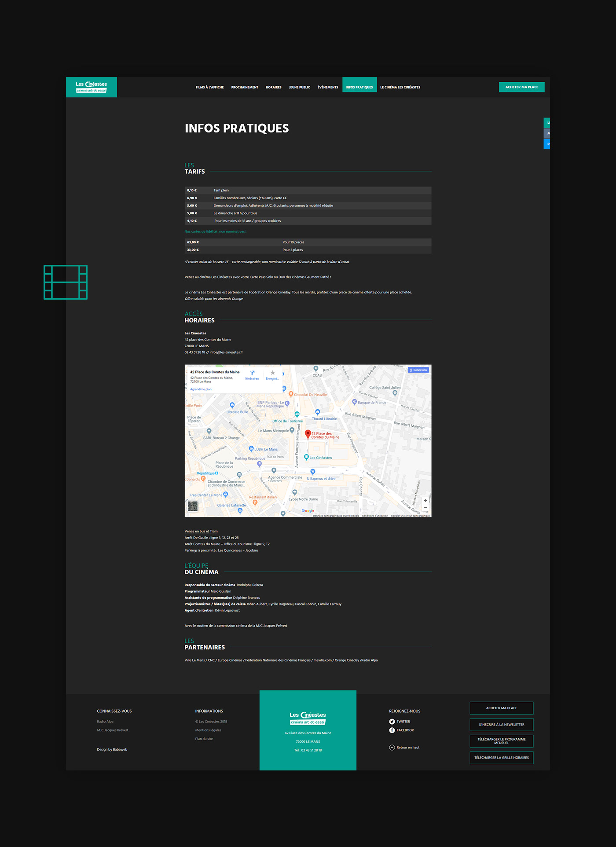Click S'inscrire à la newsletter button
This screenshot has width=616, height=847.
pos(501,725)
